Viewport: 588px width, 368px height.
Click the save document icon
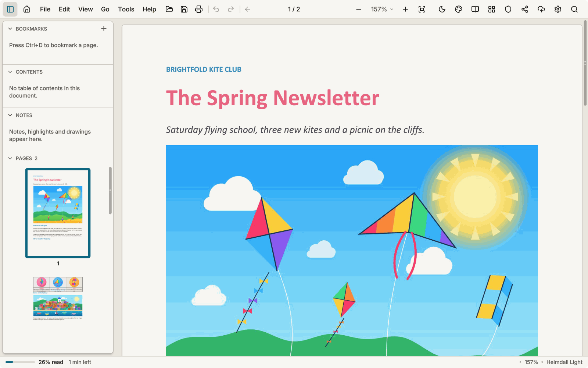[x=184, y=9]
